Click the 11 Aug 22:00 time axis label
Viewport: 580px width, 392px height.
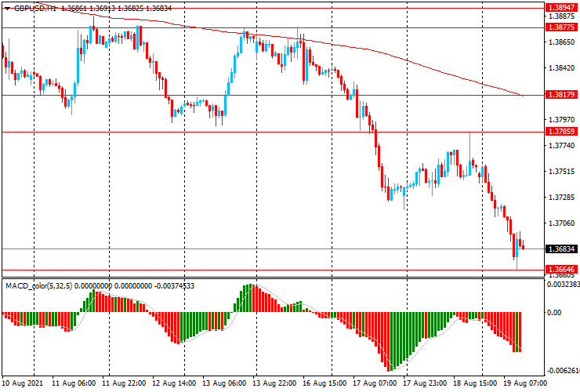pos(124,383)
